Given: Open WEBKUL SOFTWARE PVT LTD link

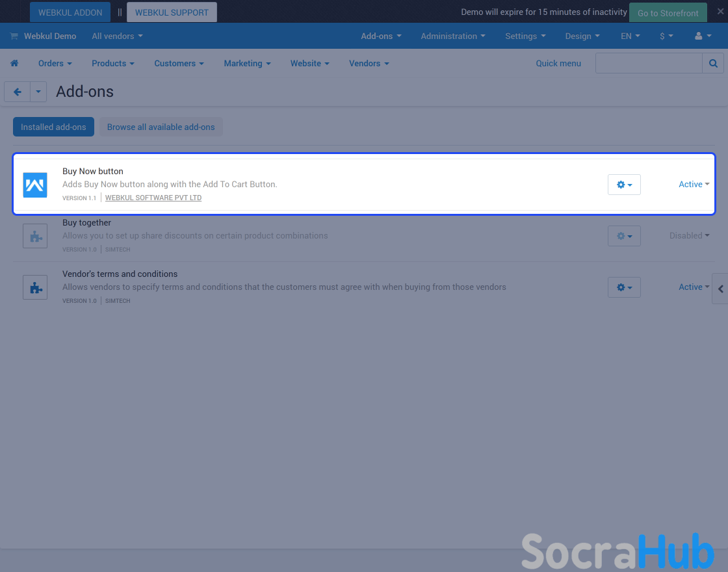Looking at the screenshot, I should coord(153,198).
